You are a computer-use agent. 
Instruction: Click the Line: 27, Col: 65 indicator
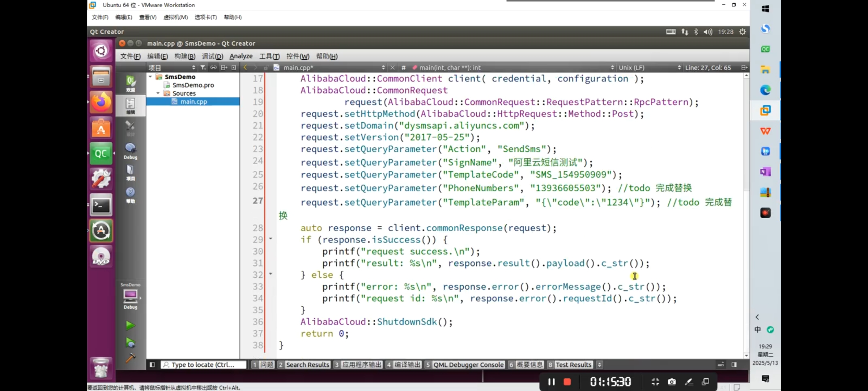tap(708, 67)
